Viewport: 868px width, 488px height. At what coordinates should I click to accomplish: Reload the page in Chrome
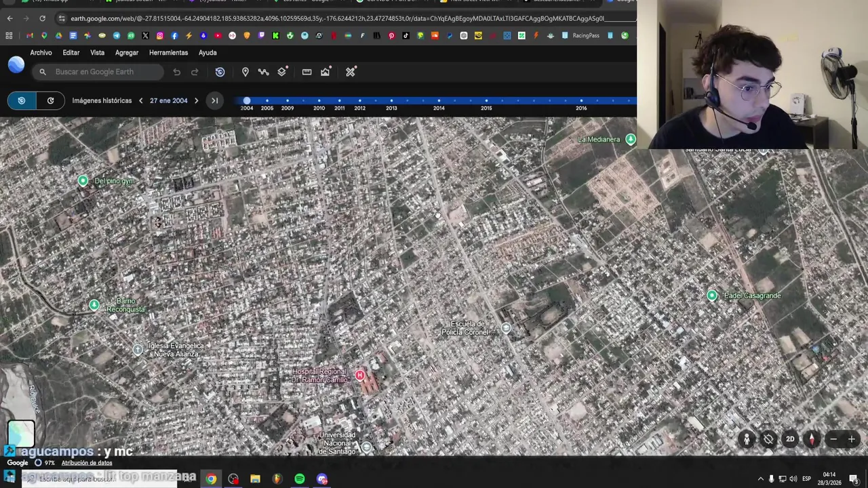pyautogui.click(x=42, y=18)
